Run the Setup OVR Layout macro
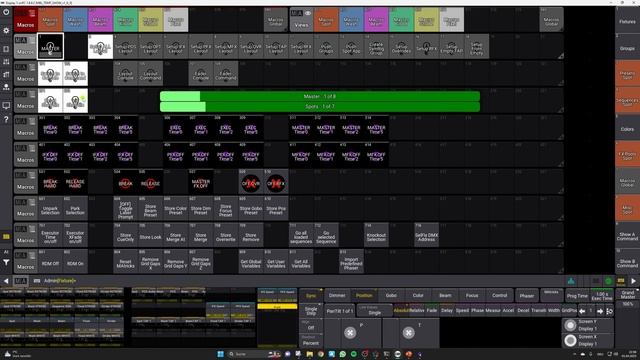The height and width of the screenshot is (360, 640). click(x=251, y=47)
